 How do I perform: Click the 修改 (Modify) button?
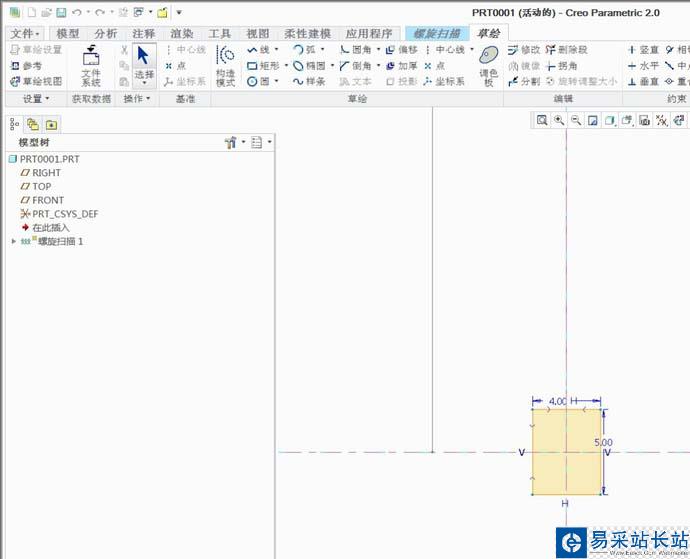coord(524,50)
